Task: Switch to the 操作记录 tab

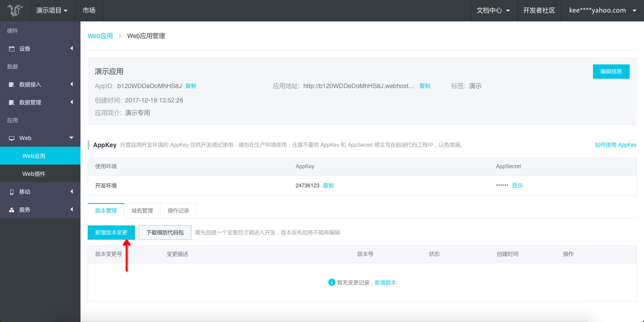Action: click(178, 211)
